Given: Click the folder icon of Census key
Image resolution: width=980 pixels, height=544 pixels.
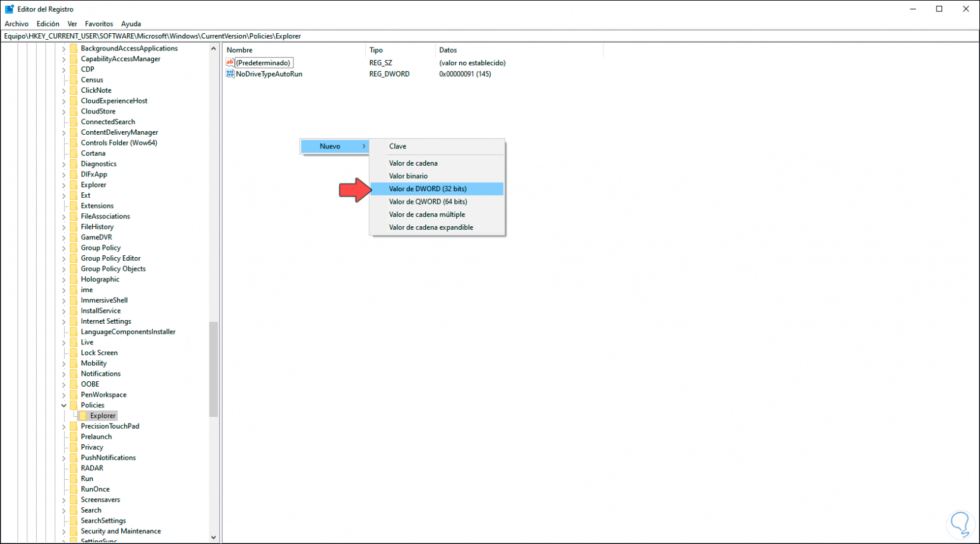Looking at the screenshot, I should [x=74, y=80].
